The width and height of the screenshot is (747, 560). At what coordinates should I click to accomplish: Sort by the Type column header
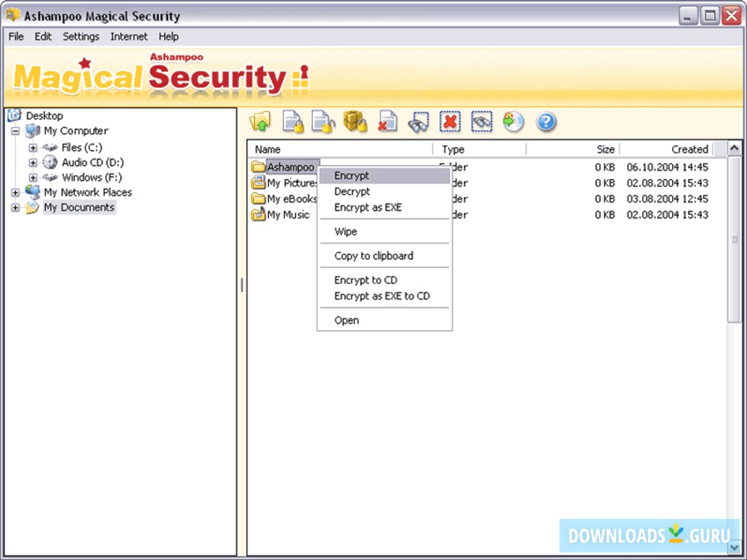click(480, 149)
